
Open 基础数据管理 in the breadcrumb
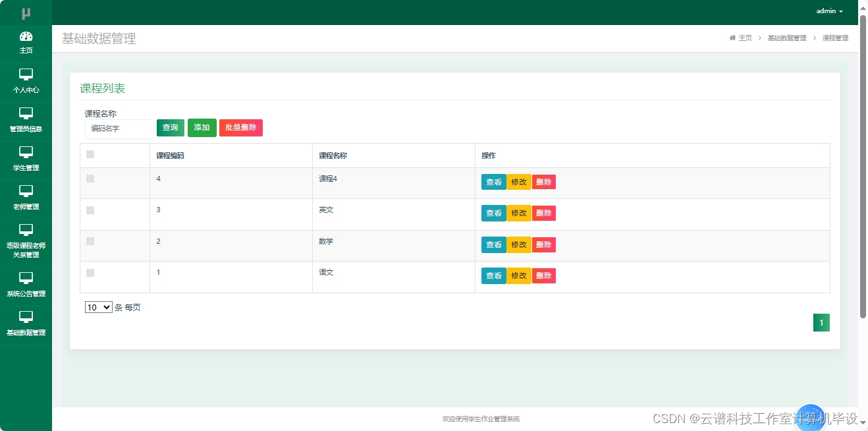coord(786,38)
